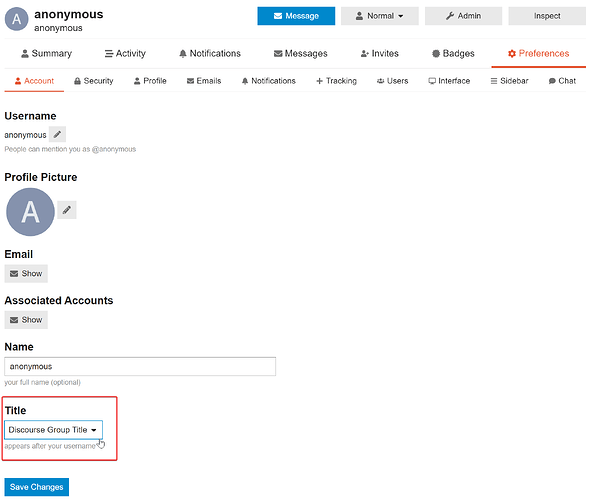Screen dimensions: 602x500
Task: Click the bell icon on top Notifications tab
Action: (x=183, y=54)
